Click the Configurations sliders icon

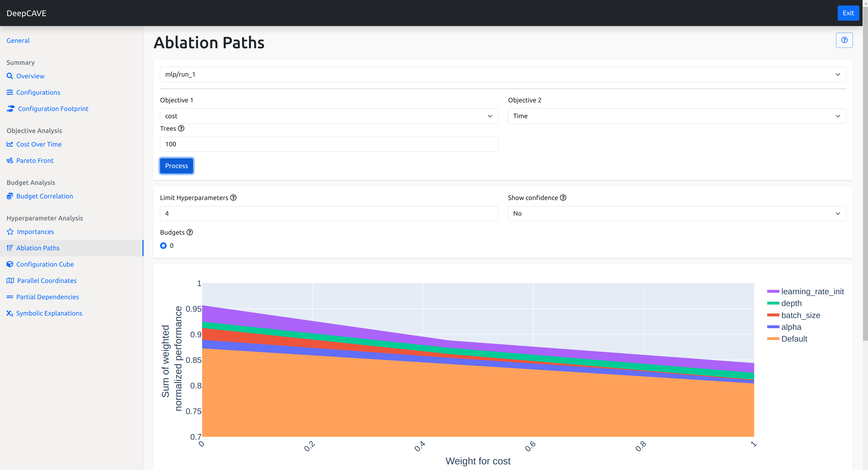[10, 92]
